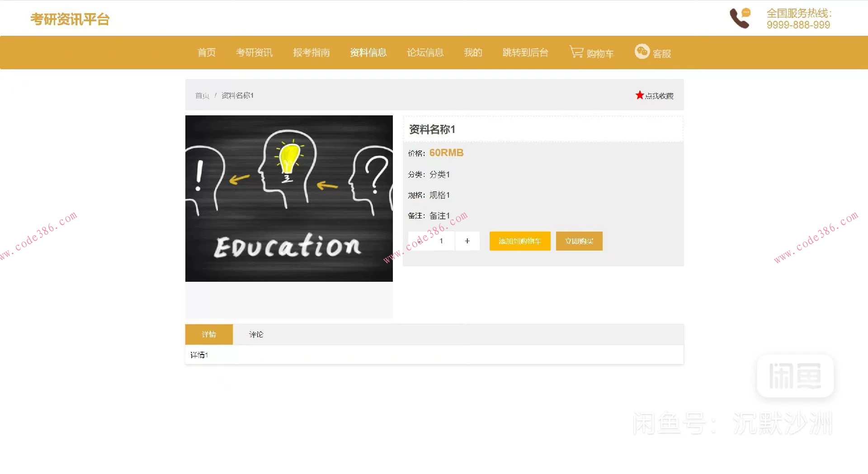Open 考研资讯 menu item
The width and height of the screenshot is (868, 474).
(254, 52)
